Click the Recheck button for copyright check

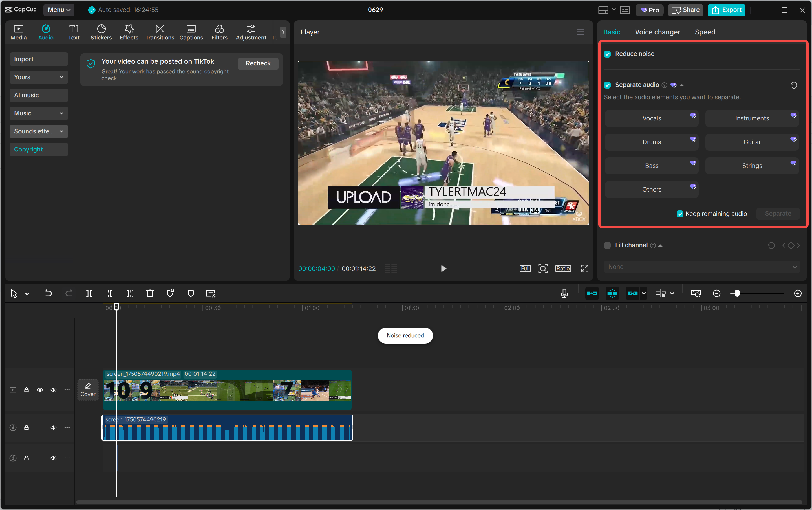point(258,63)
